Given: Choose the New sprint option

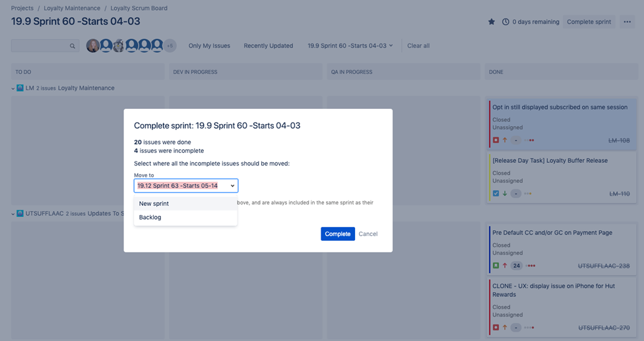Looking at the screenshot, I should [x=185, y=204].
